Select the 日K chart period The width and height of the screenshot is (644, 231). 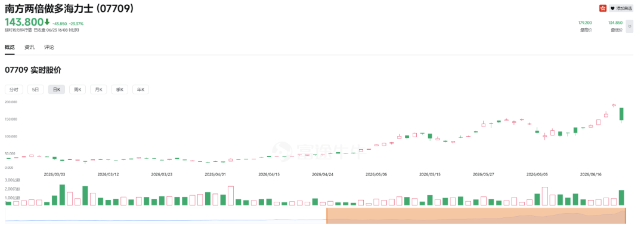point(56,90)
